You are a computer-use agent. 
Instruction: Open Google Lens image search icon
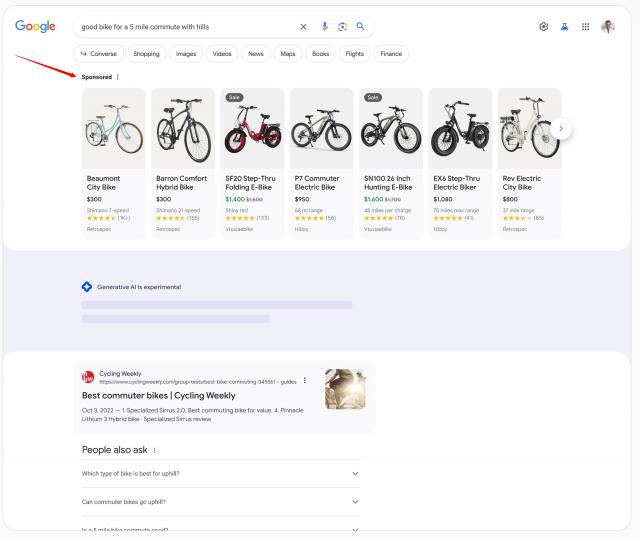[342, 27]
